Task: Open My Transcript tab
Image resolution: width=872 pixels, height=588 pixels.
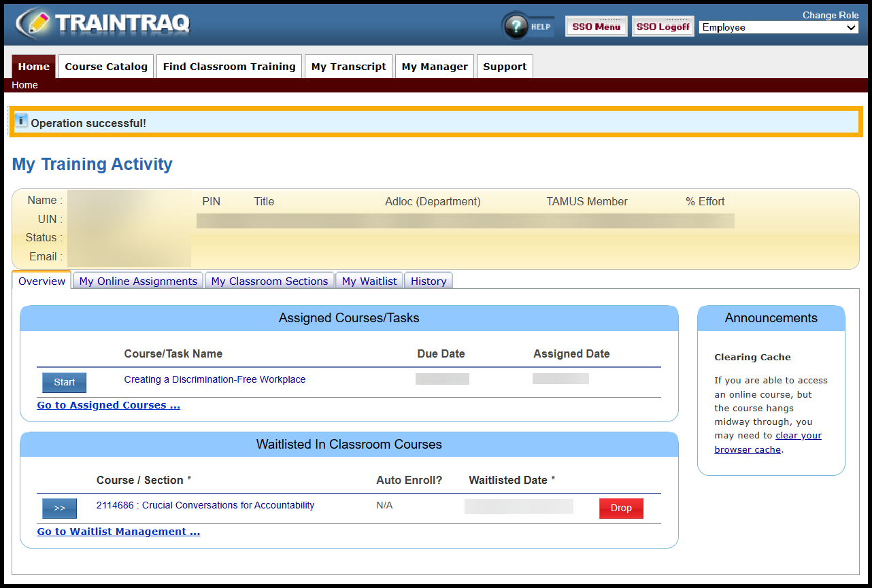Action: pyautogui.click(x=348, y=67)
